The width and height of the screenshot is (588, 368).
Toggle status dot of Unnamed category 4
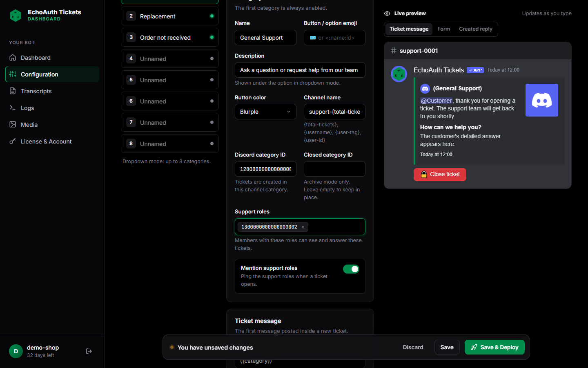[212, 58]
